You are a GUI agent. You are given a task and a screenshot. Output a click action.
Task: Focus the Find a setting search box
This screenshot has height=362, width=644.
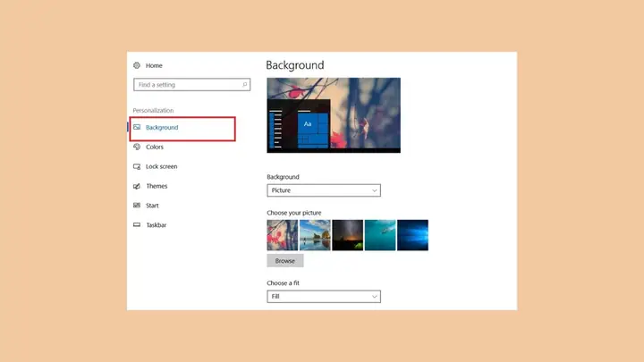tap(191, 85)
